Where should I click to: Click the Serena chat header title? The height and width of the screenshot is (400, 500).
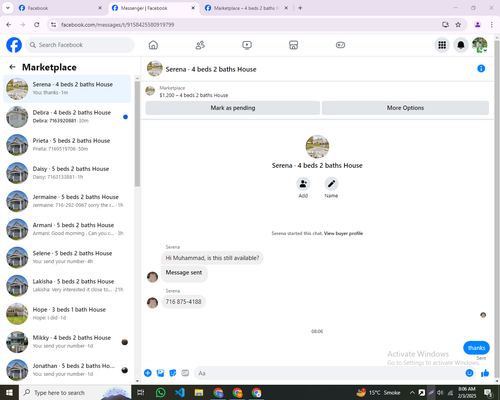tap(211, 69)
